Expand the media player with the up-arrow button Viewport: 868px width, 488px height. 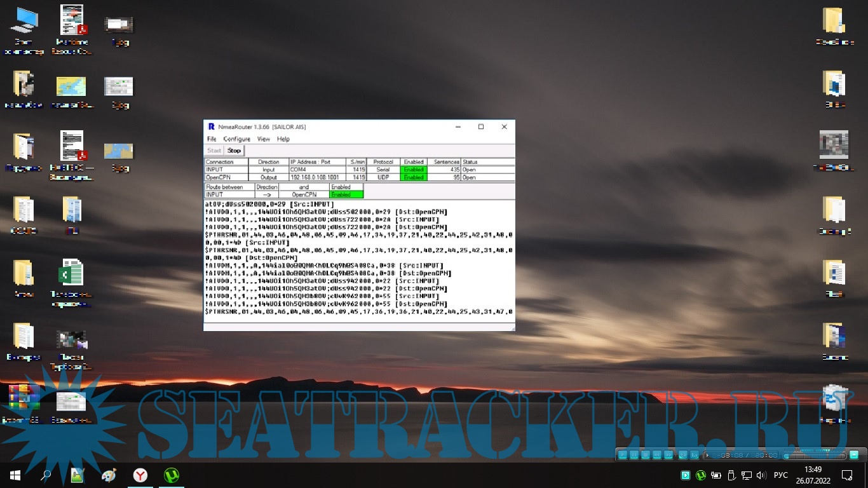[x=855, y=455]
